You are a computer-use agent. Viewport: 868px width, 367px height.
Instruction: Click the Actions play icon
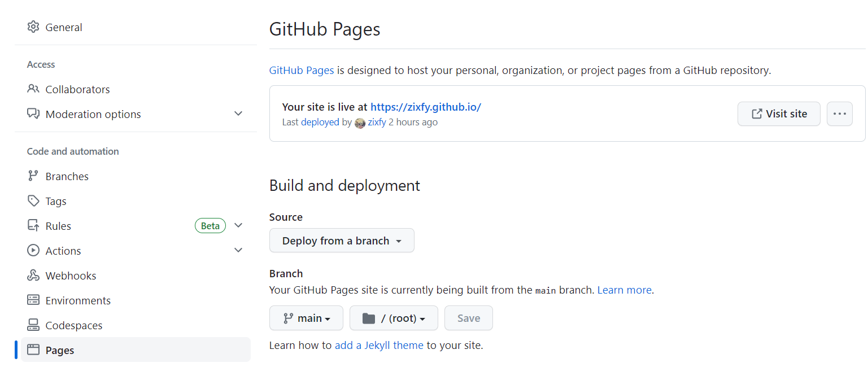coord(33,251)
